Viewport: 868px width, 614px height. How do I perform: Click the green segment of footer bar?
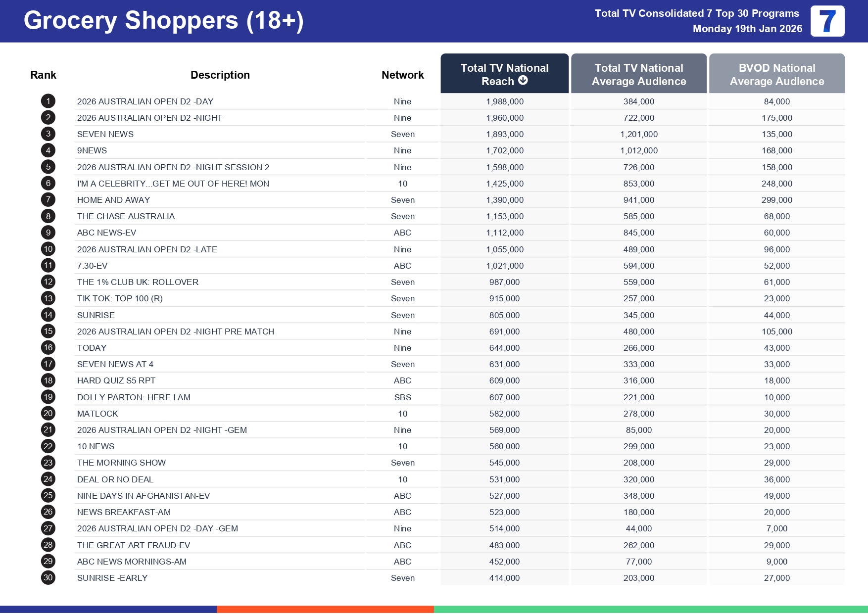pos(650,609)
